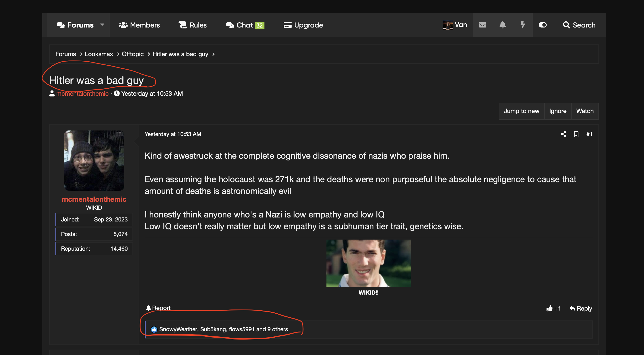644x355 pixels.
Task: Bookmark the first post
Action: [576, 134]
